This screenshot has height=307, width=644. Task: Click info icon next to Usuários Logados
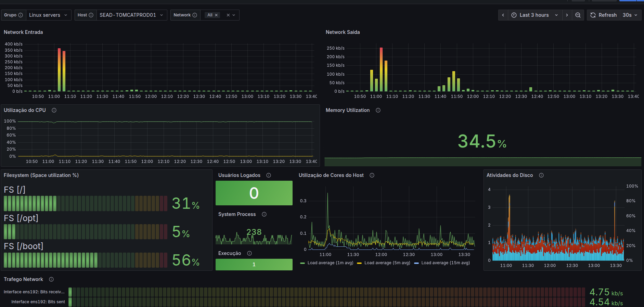269,175
